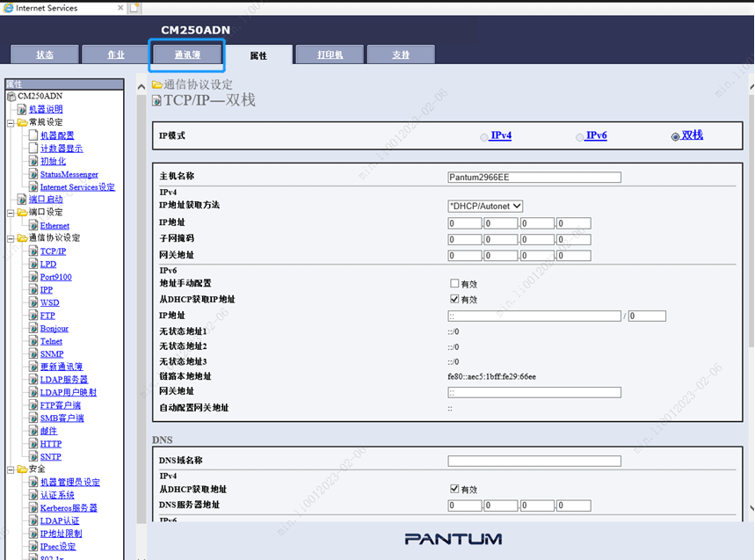Select the IPv4 mode radio button
Screen dimensions: 755x560
pyautogui.click(x=484, y=137)
